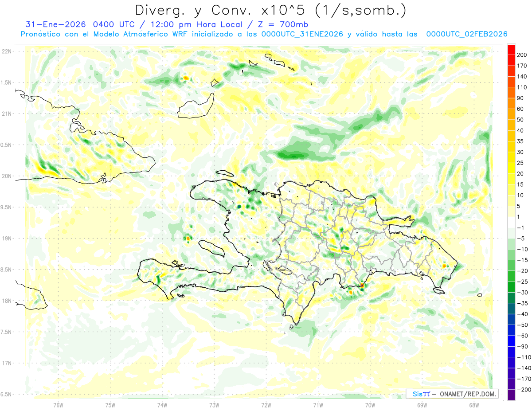Click the colorbar value '140'
This screenshot has width=532, height=411.
[x=522, y=76]
